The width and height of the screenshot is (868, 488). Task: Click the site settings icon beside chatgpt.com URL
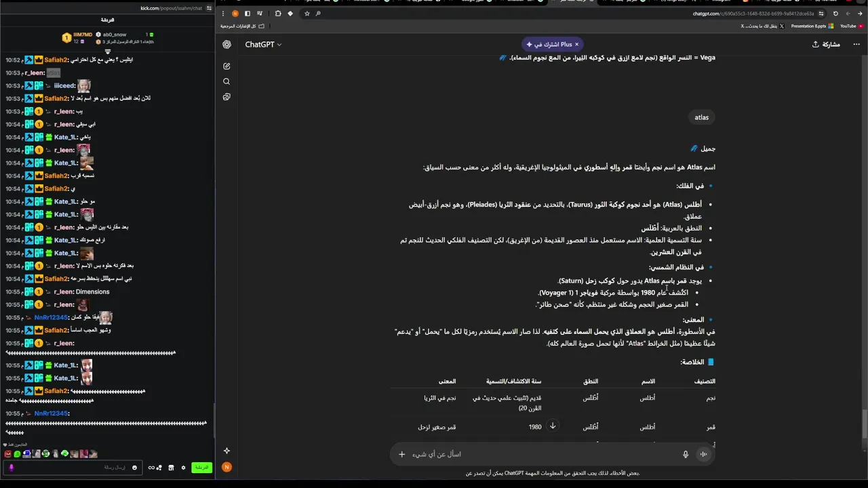click(x=823, y=14)
